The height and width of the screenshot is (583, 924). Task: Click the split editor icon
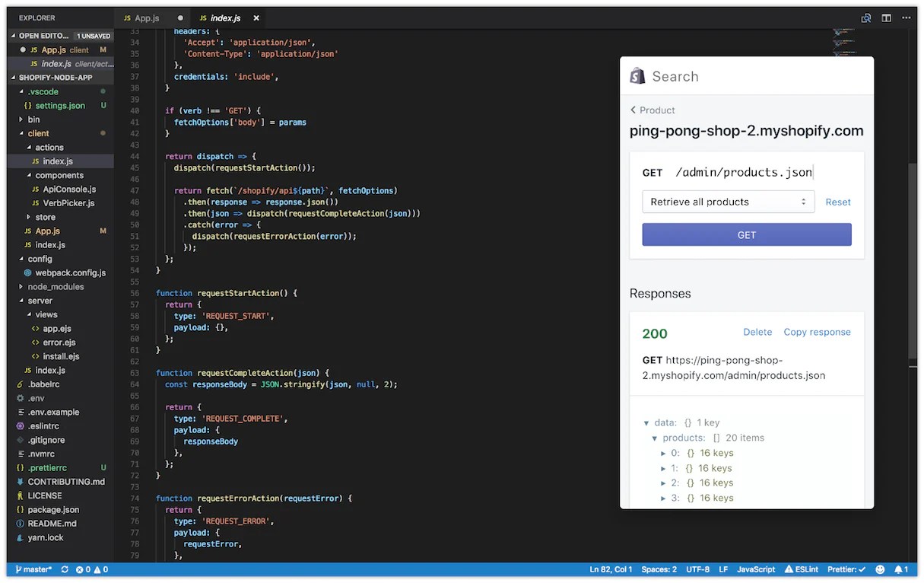tap(886, 18)
